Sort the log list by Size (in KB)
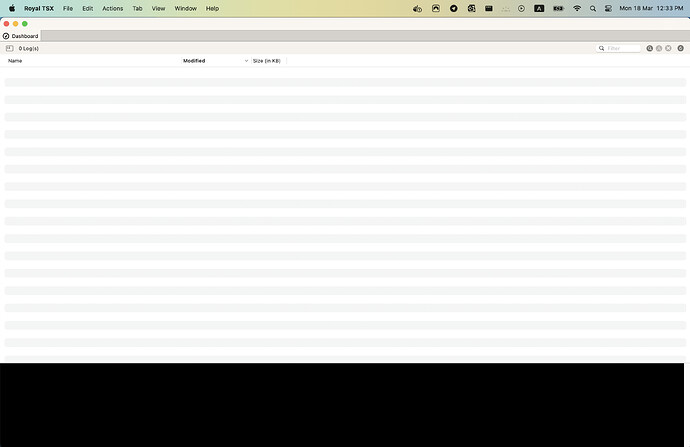Screen dimensions: 690x447 (x=266, y=61)
